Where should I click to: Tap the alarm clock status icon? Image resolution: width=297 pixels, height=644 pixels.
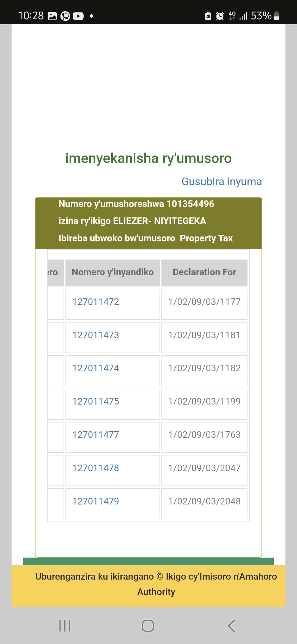pyautogui.click(x=220, y=16)
